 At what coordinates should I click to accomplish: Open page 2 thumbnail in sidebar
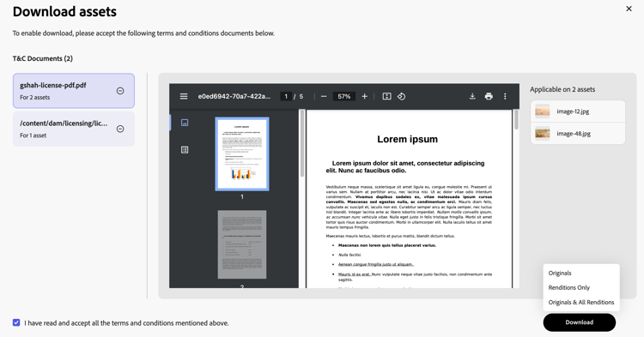click(242, 244)
